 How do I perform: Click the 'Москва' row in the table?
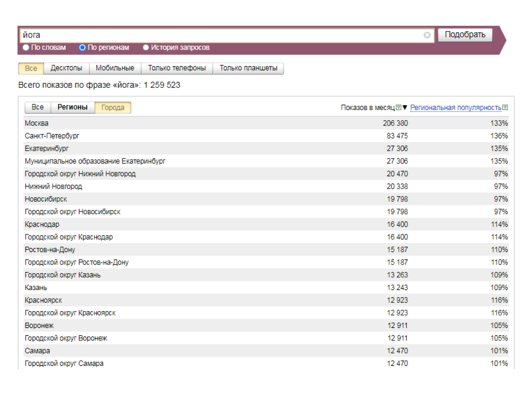(x=37, y=123)
